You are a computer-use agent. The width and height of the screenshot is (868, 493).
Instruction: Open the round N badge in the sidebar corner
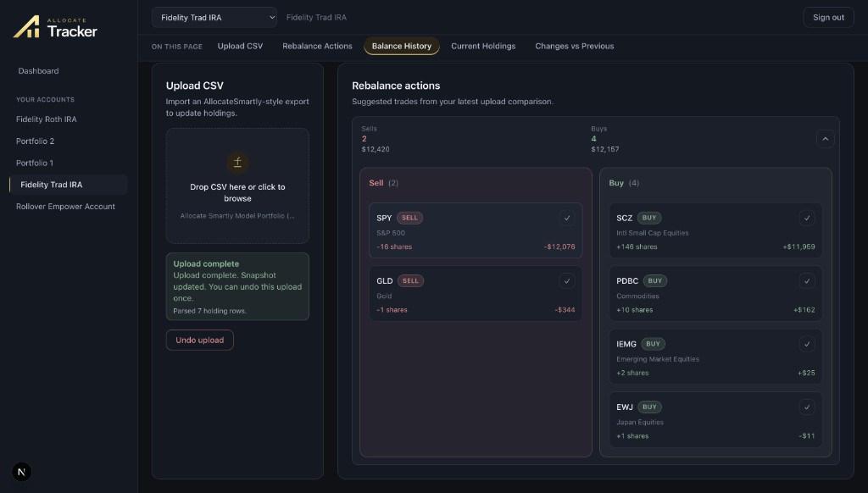(21, 472)
